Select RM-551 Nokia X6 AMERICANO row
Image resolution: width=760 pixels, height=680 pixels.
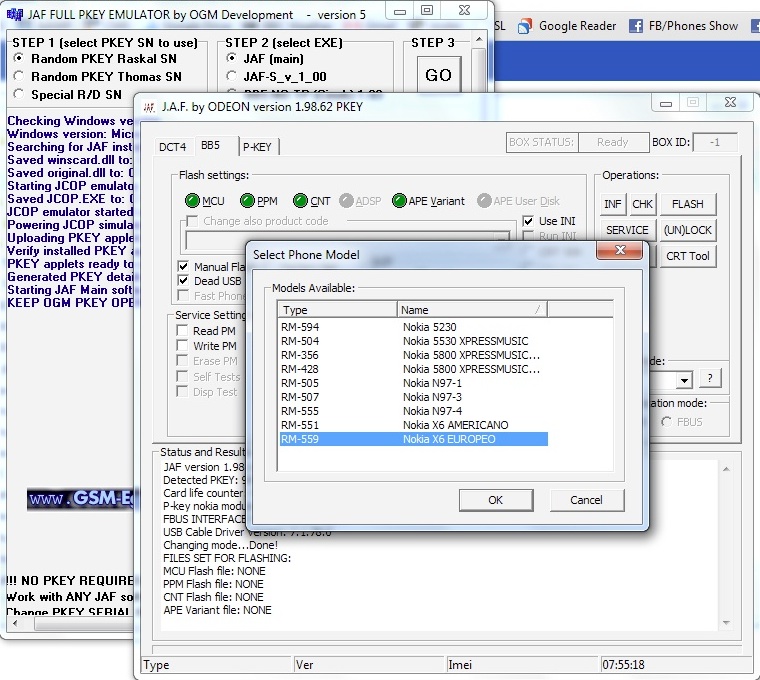point(414,426)
